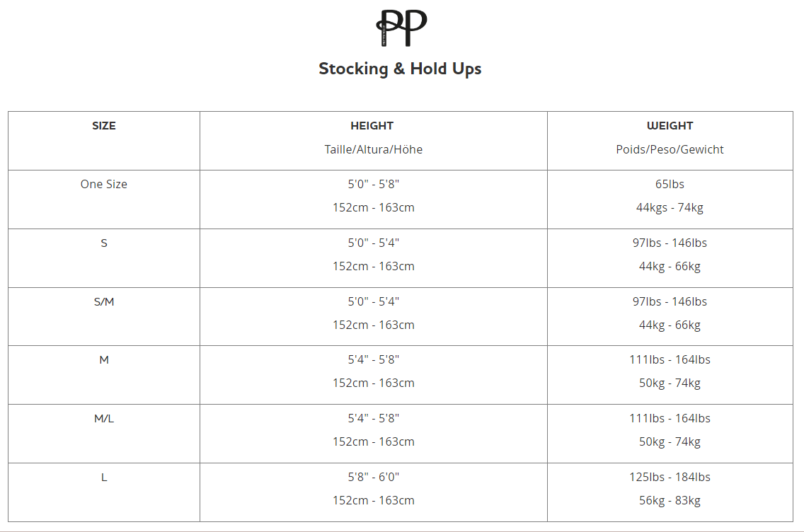Click the L size row label

click(x=104, y=477)
